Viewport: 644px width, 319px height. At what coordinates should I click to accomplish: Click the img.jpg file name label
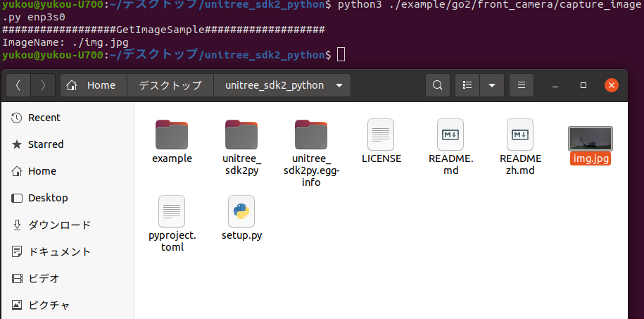591,158
